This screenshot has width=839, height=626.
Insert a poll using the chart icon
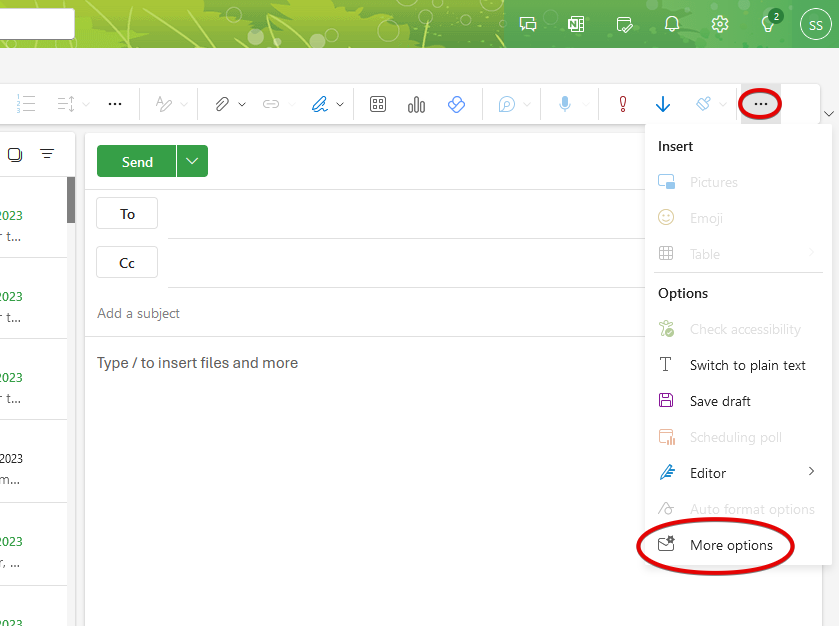pyautogui.click(x=417, y=104)
